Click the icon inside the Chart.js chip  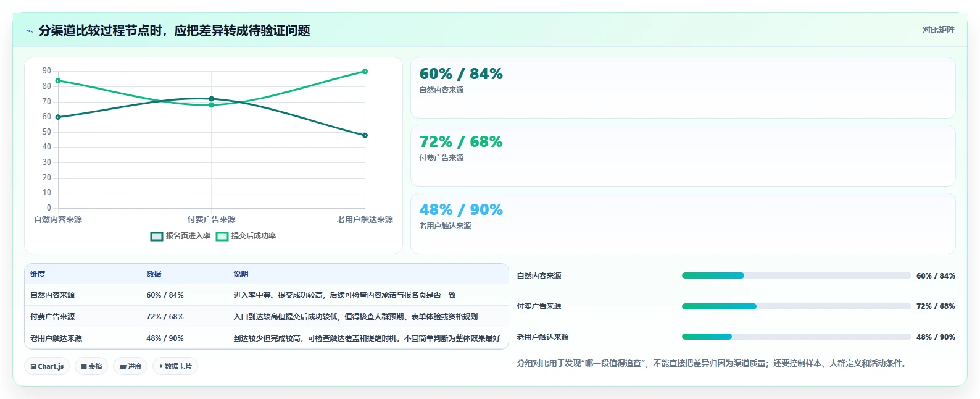tap(33, 366)
